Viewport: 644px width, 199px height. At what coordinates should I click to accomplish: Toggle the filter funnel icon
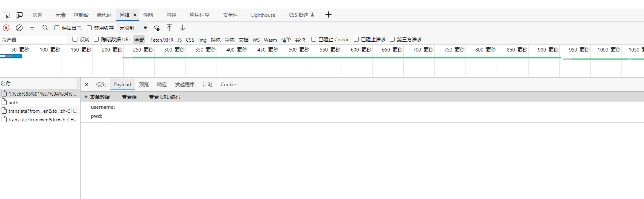click(x=32, y=28)
